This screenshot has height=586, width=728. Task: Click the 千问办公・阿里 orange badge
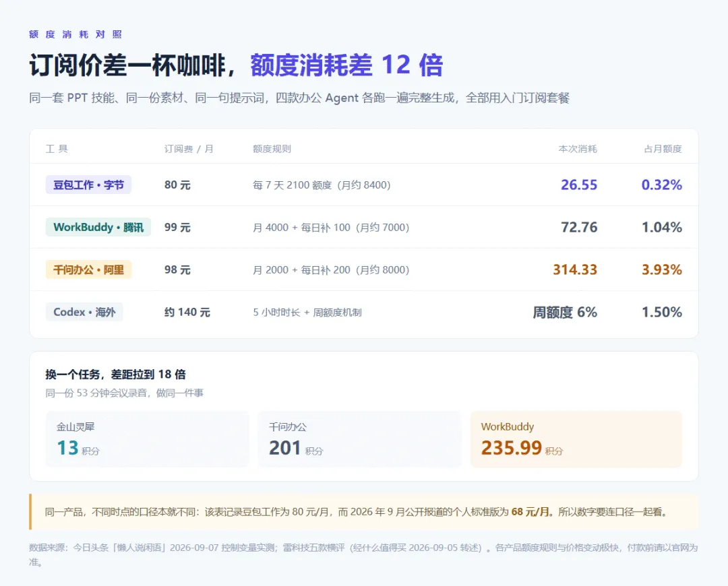tap(88, 269)
